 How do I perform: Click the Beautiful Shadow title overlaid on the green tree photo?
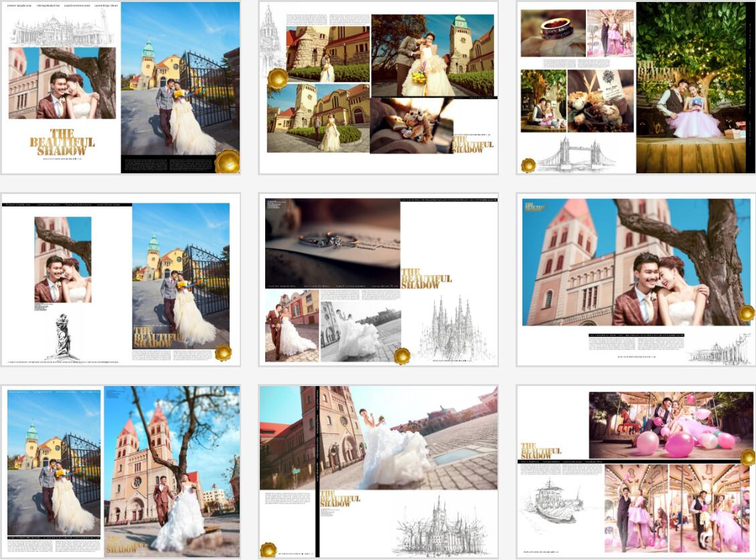click(656, 72)
